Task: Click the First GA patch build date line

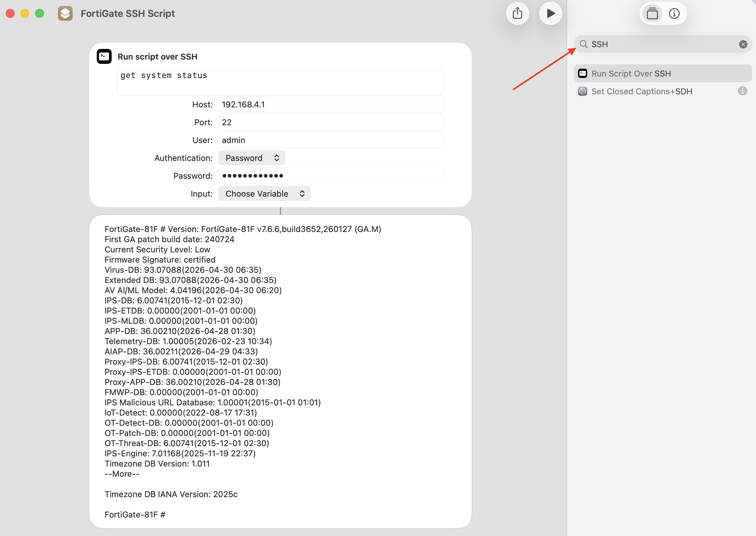Action: pos(169,239)
